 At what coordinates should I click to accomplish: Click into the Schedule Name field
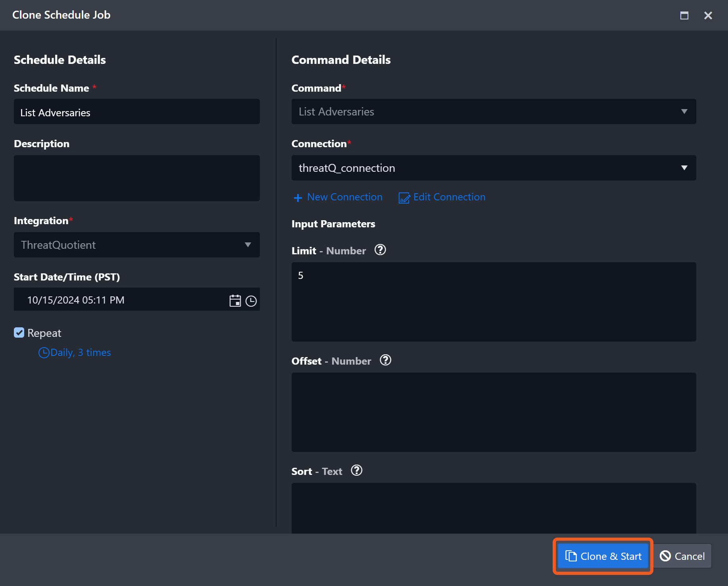coord(136,112)
